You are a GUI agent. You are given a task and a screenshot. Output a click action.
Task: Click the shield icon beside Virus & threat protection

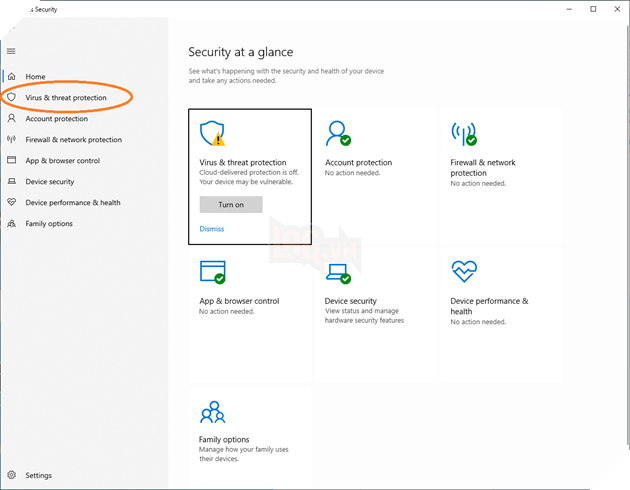click(x=11, y=97)
